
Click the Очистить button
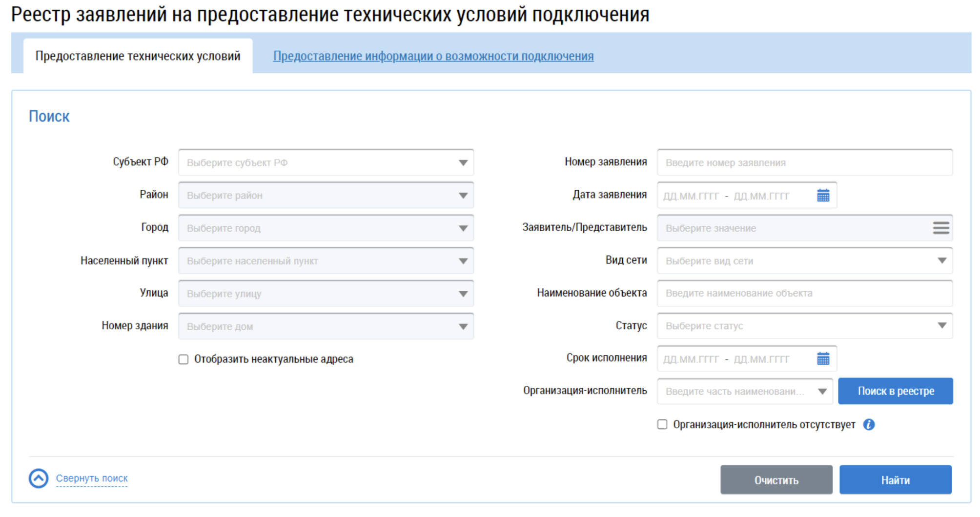pyautogui.click(x=776, y=480)
